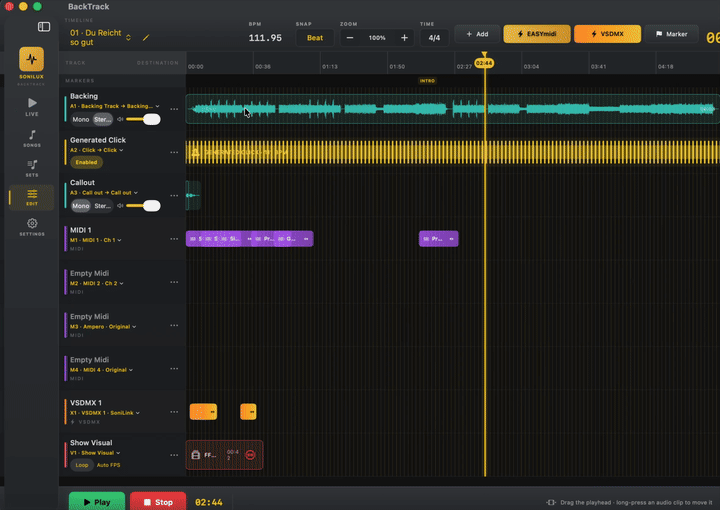Add a Marker with the Marker button
Image resolution: width=720 pixels, height=510 pixels.
(671, 34)
